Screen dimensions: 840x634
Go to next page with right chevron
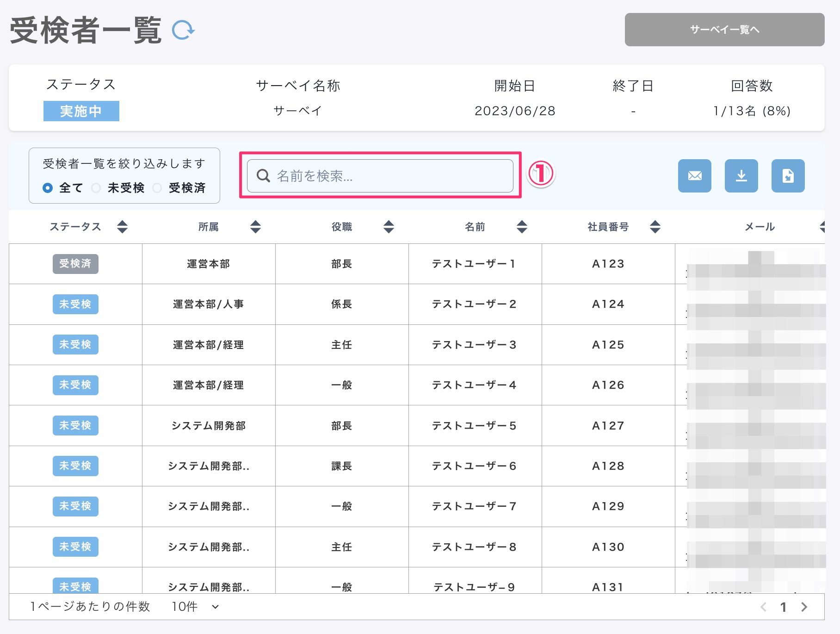[804, 607]
